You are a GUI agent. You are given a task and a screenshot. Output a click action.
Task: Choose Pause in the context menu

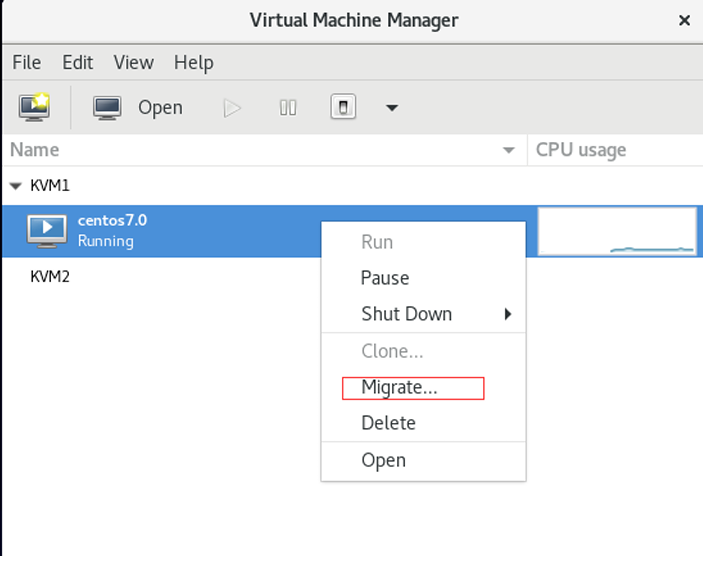423,278
